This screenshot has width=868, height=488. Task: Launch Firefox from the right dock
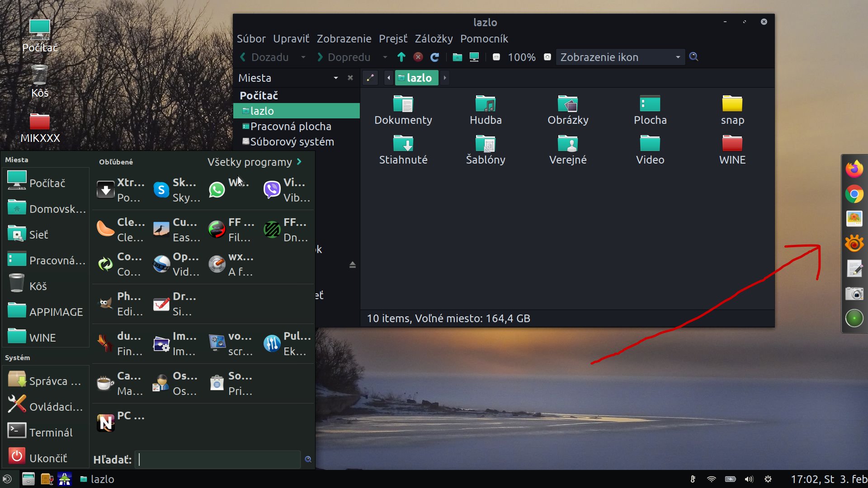coord(854,169)
